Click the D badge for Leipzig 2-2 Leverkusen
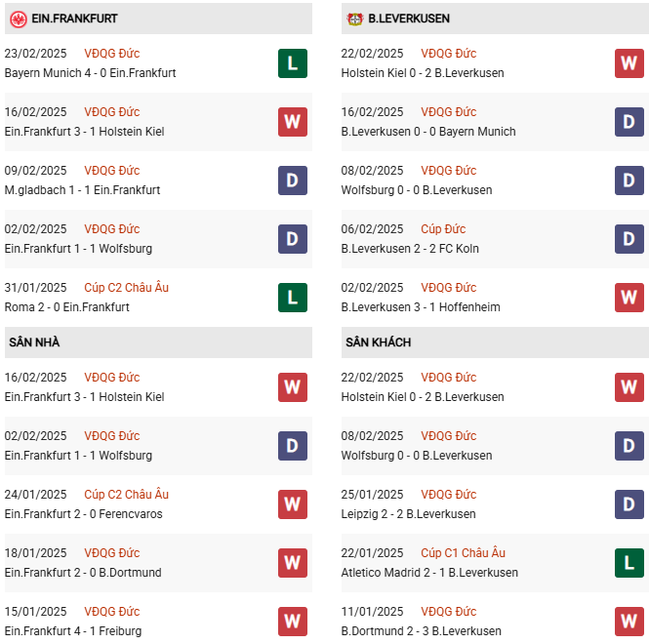This screenshot has width=649, height=644. pyautogui.click(x=629, y=504)
